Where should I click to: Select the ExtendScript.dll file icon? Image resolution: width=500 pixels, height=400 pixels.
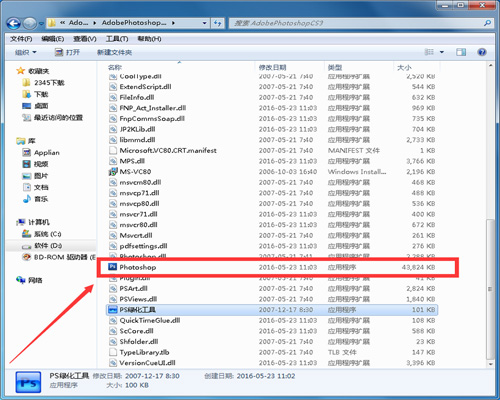(113, 87)
